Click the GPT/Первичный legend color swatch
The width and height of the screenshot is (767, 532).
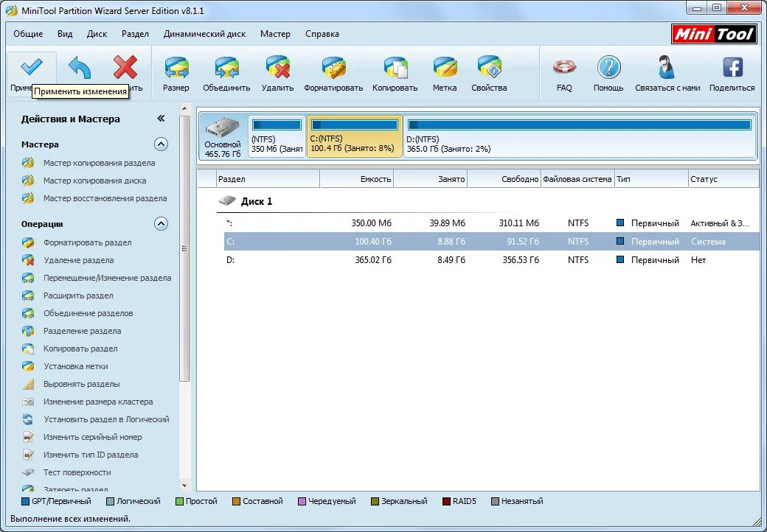point(25,501)
